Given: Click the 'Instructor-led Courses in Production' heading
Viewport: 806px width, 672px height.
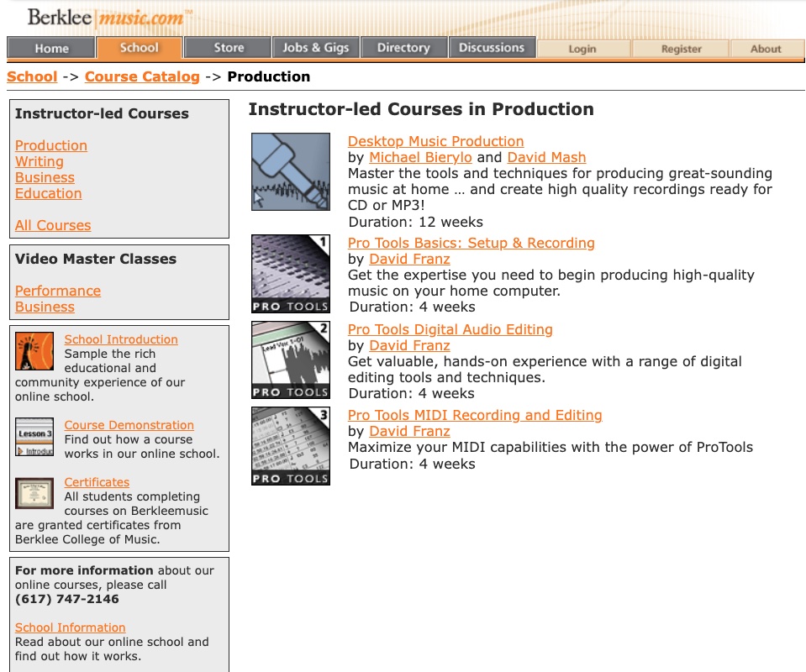Looking at the screenshot, I should point(421,109).
